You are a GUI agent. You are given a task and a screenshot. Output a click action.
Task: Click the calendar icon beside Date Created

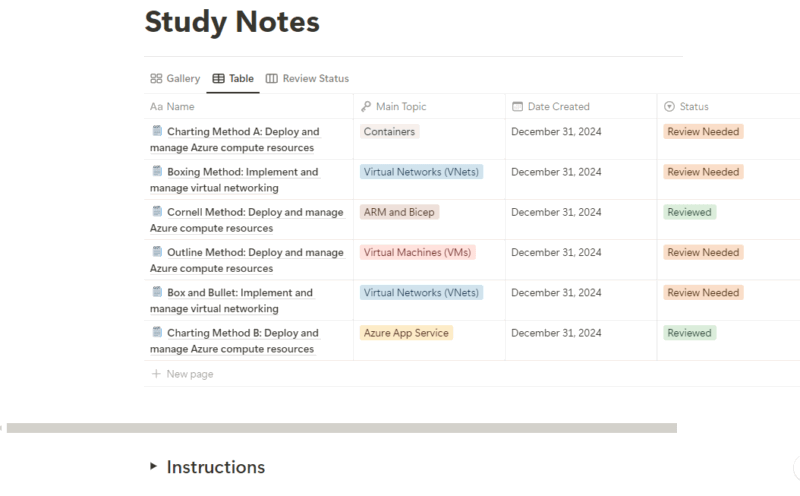(517, 107)
